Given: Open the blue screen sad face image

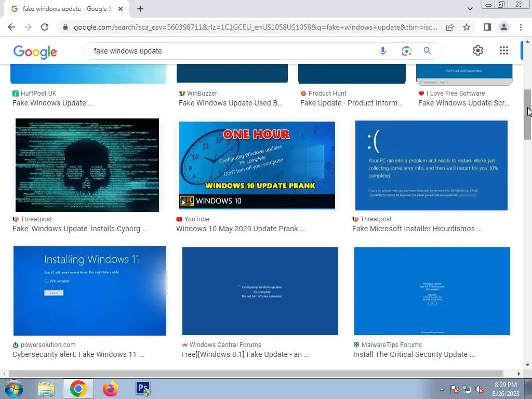Looking at the screenshot, I should pyautogui.click(x=431, y=165).
